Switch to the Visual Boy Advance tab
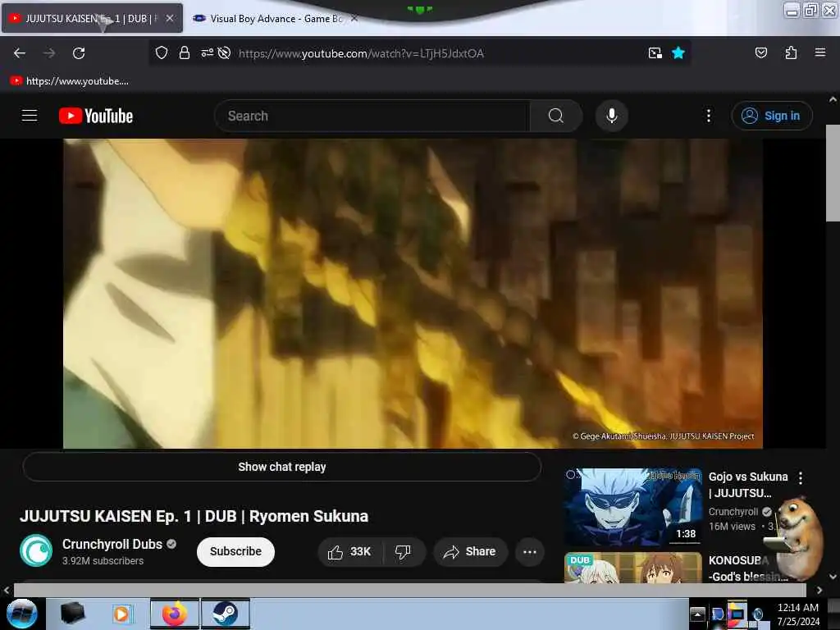 coord(276,18)
